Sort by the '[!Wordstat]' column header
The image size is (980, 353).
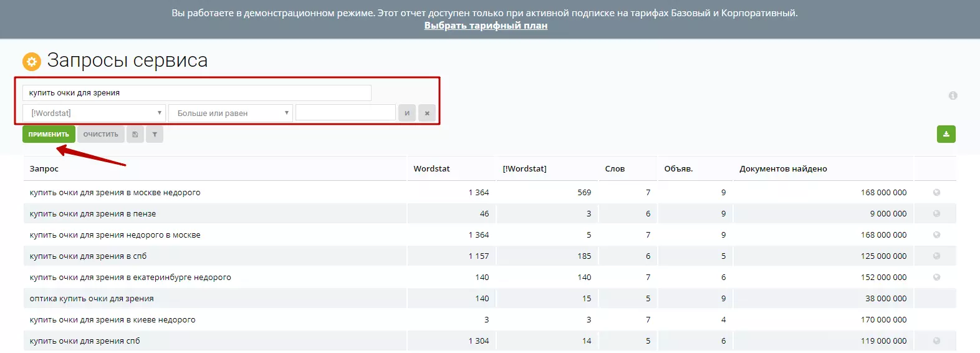point(524,169)
